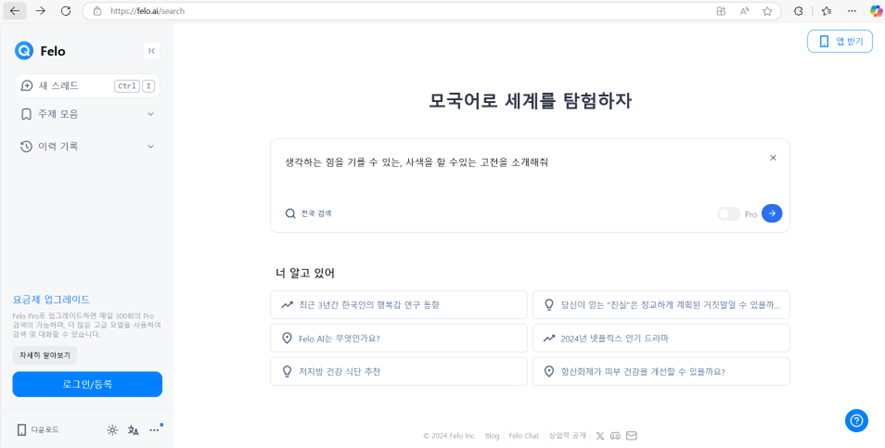
Task: Open browser settings and more menu
Action: [x=852, y=11]
